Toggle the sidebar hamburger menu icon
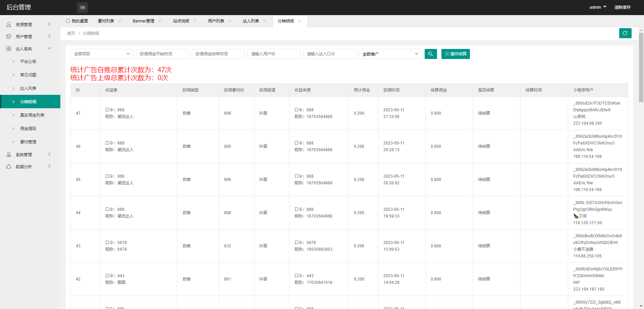The width and height of the screenshot is (644, 309). 83,7
